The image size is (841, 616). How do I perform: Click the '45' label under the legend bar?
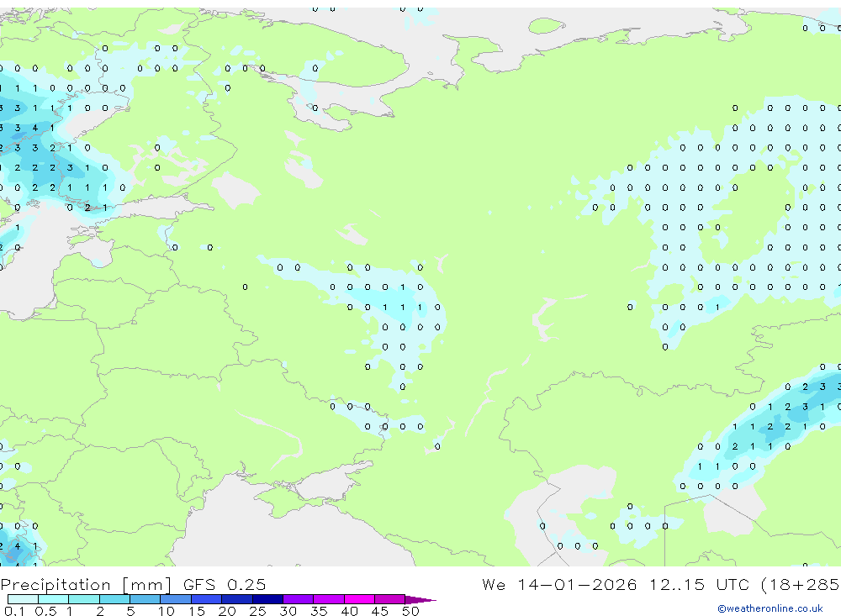(x=380, y=611)
